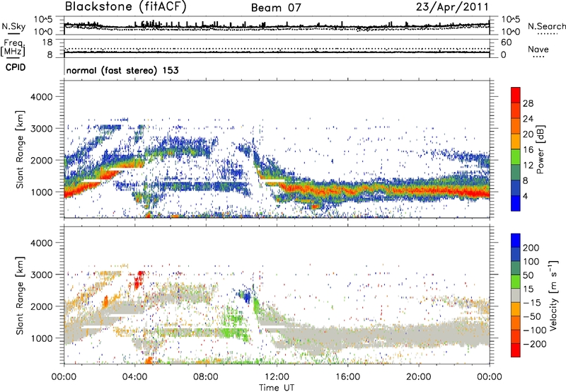Screen dimensions: 566x392
Task: Click the 'N.Search' legend label
Action: (x=546, y=26)
